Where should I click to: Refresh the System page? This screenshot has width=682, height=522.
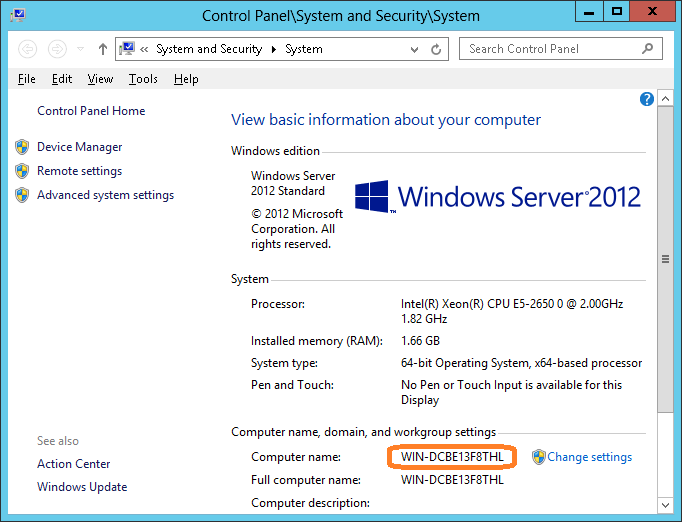[436, 50]
